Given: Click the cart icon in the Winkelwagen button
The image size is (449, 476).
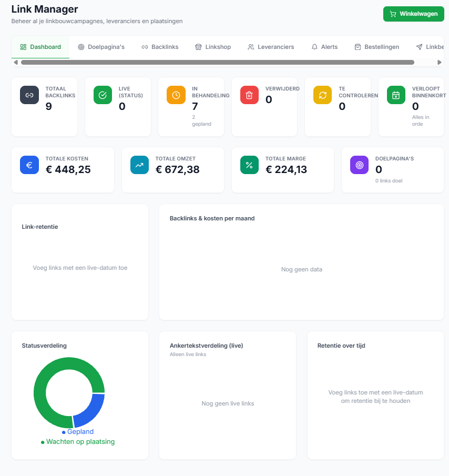Looking at the screenshot, I should [393, 14].
